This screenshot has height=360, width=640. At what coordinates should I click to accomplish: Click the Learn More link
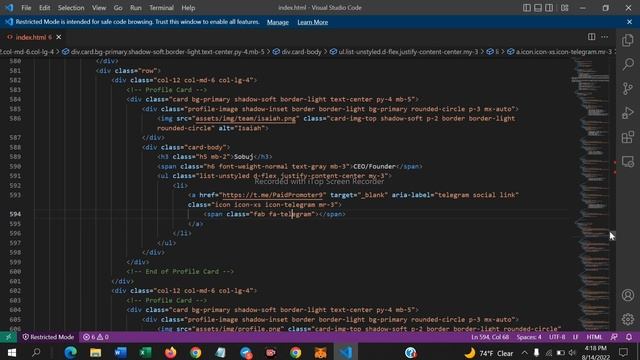[x=313, y=22]
